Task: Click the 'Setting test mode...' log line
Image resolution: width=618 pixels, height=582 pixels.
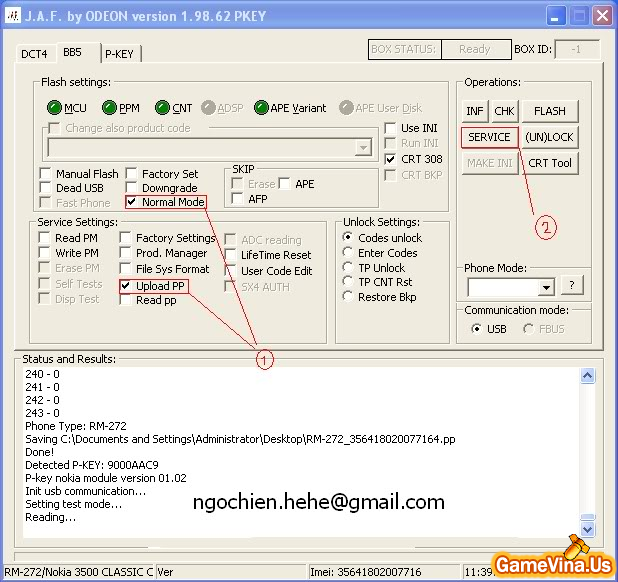Action: pyautogui.click(x=74, y=504)
